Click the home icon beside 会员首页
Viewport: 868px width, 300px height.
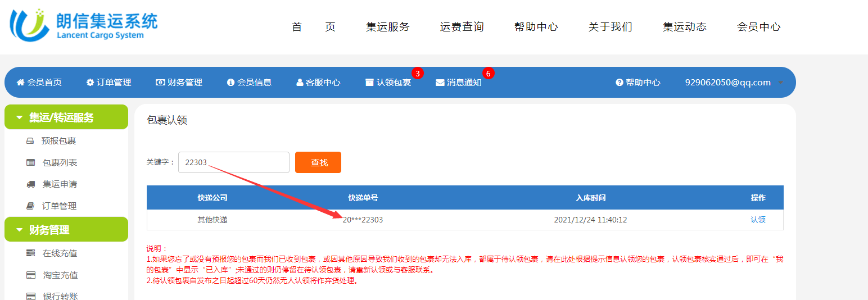point(21,83)
